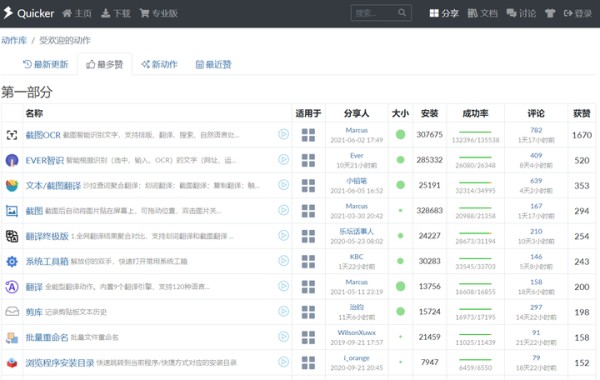The image size is (600, 380).
Task: Click the 浏览程序安装目录 red icon
Action: (12, 362)
